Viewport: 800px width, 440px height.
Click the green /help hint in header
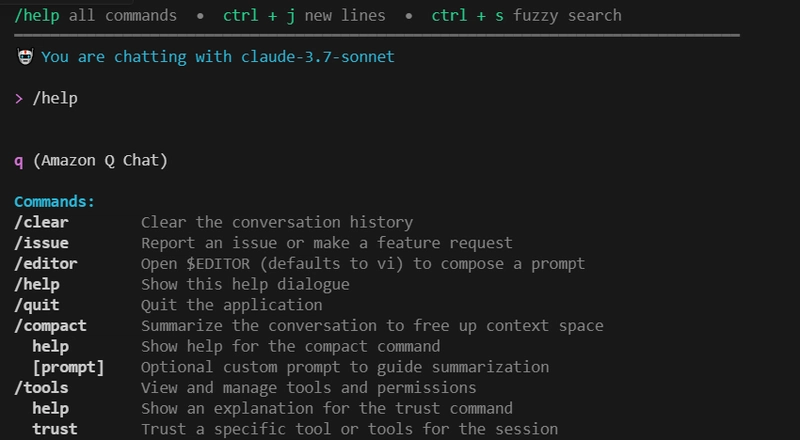pos(37,16)
